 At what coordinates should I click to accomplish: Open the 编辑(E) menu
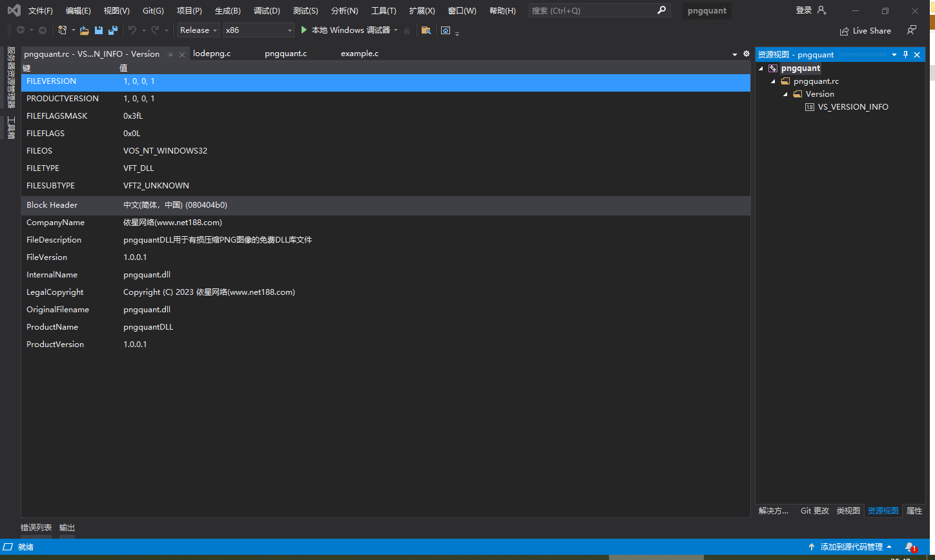[78, 11]
